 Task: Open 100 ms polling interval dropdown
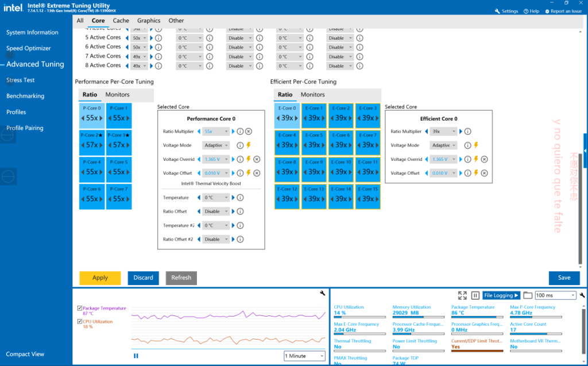point(555,295)
